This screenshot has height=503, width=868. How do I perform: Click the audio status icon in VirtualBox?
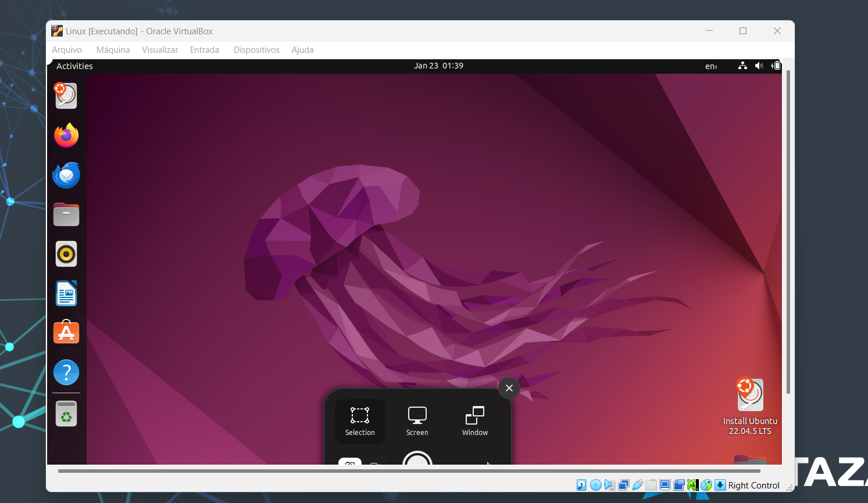(609, 485)
